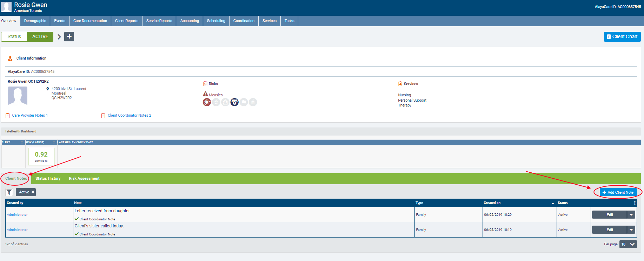Click the 0.92 risk score box
This screenshot has height=261, width=644.
pyautogui.click(x=41, y=156)
